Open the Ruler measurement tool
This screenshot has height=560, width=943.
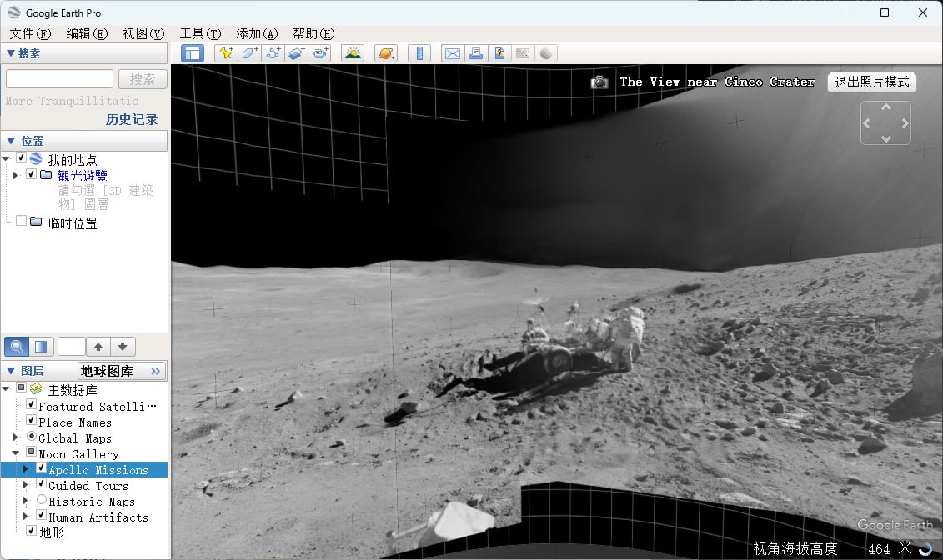point(419,52)
